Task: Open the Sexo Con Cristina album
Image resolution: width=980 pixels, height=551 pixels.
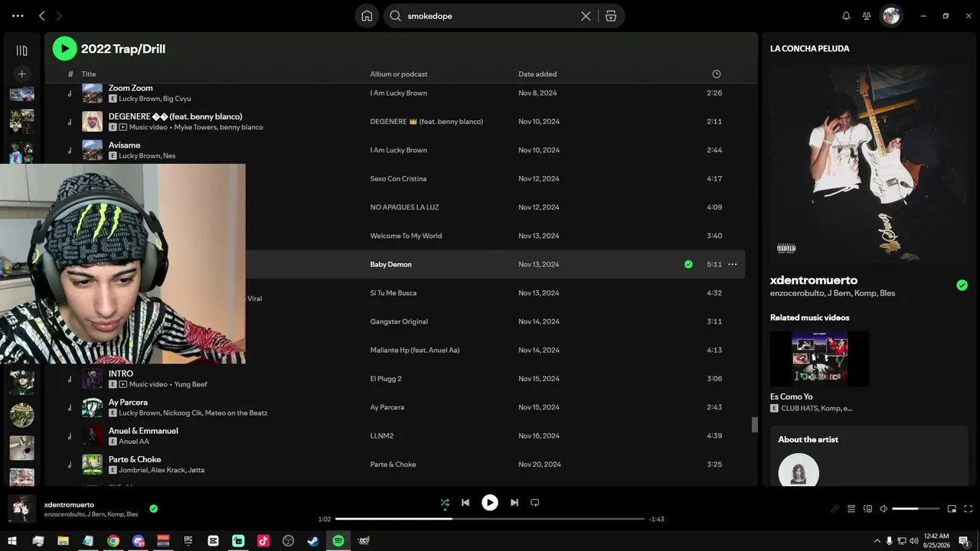Action: 398,179
